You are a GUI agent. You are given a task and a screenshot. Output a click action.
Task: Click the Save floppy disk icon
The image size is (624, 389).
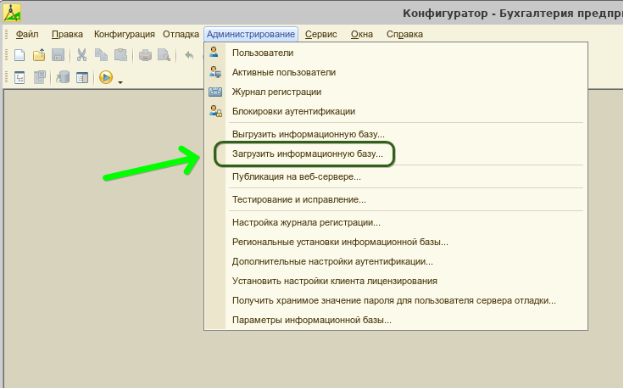click(x=58, y=55)
